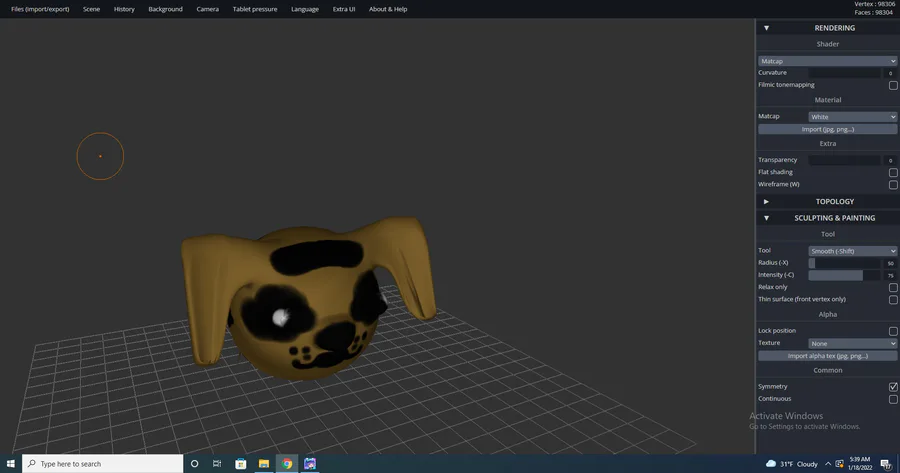Open Cortana circle icon on taskbar
900x473 pixels.
click(195, 464)
